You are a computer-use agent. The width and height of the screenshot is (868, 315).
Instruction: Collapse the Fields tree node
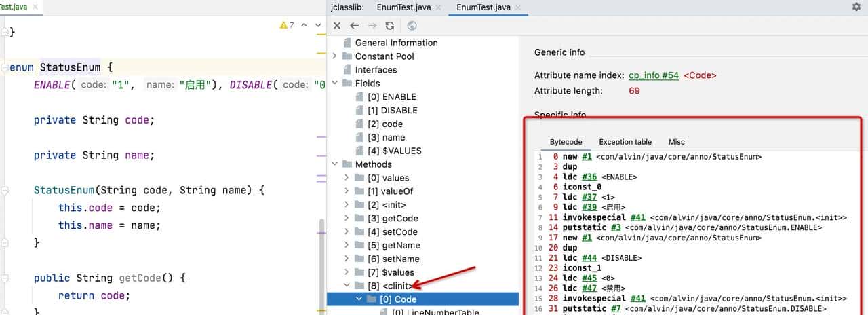pyautogui.click(x=334, y=84)
